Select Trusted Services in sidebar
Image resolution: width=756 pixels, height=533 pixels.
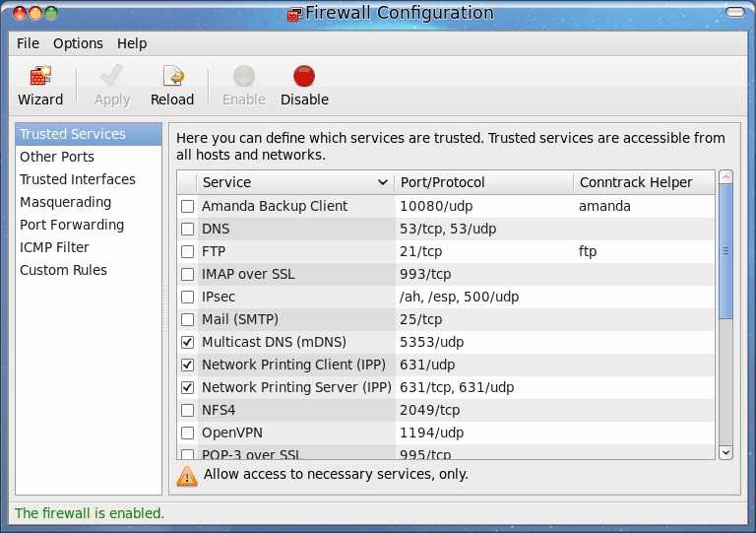click(x=89, y=134)
